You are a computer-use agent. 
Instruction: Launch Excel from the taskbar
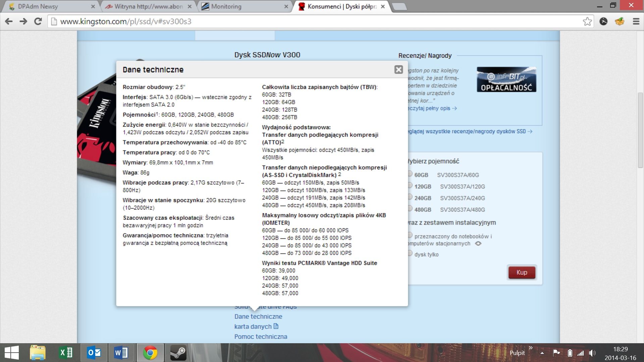[66, 353]
